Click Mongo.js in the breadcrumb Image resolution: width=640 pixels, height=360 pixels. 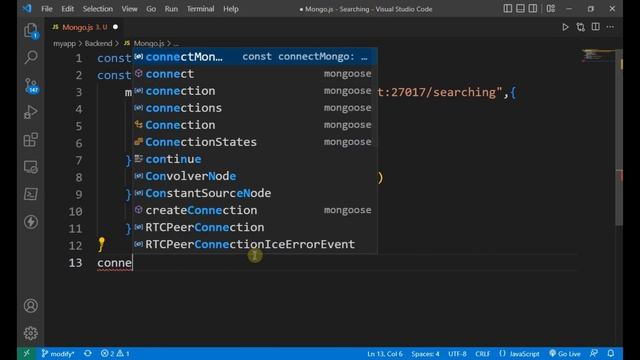pyautogui.click(x=149, y=43)
